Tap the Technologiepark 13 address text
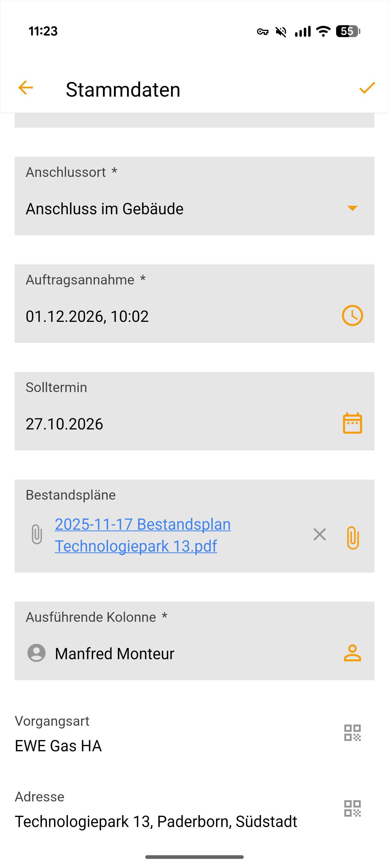 [156, 821]
